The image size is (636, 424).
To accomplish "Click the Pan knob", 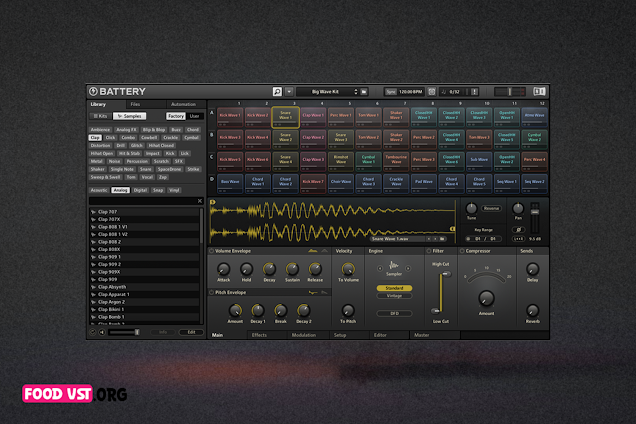I will point(518,209).
